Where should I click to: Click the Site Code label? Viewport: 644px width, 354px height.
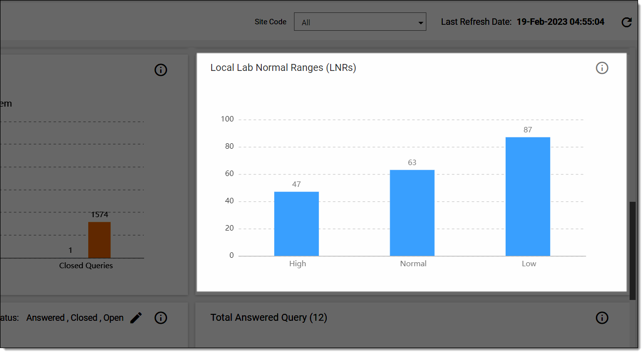pos(271,22)
